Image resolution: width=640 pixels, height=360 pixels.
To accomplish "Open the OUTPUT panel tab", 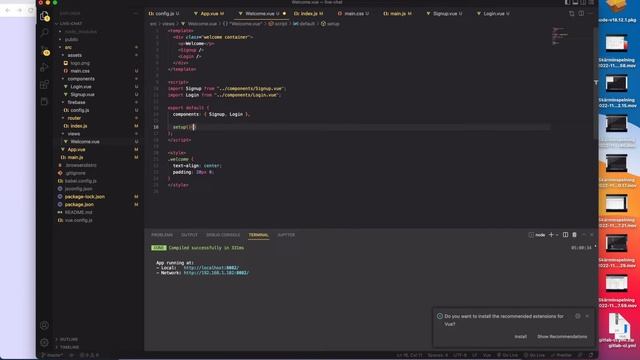I will point(189,235).
